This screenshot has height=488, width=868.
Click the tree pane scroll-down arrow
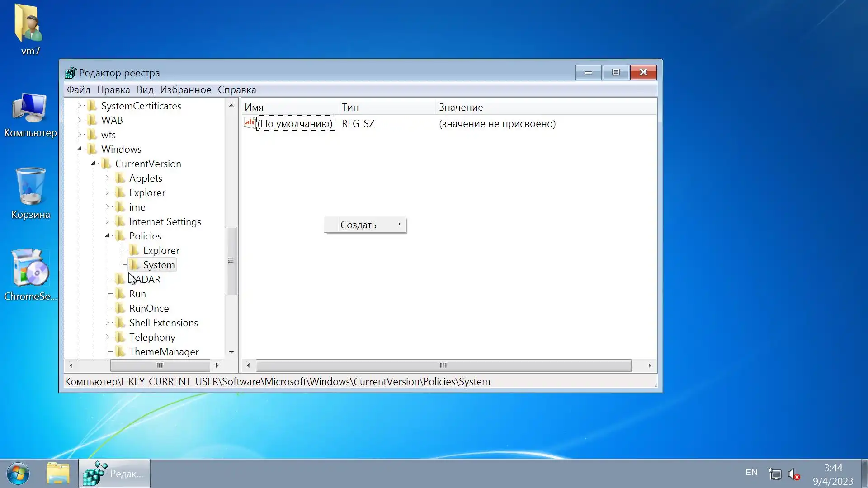[x=231, y=352]
